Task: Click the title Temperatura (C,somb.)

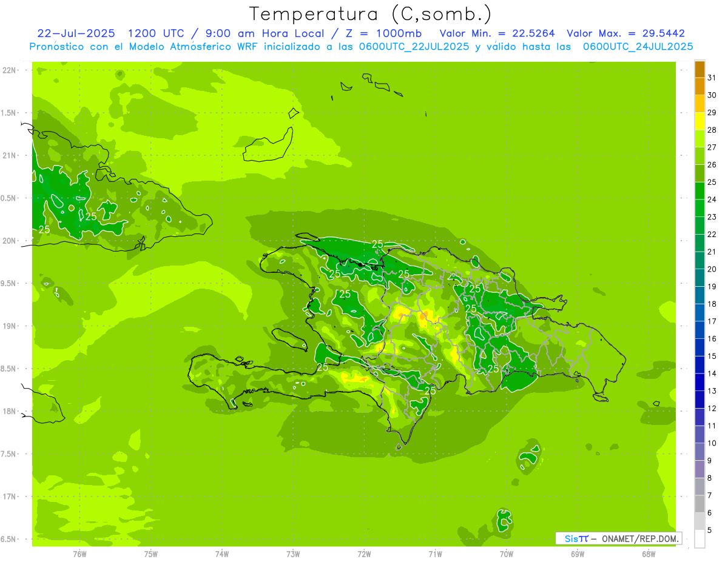Action: [371, 14]
